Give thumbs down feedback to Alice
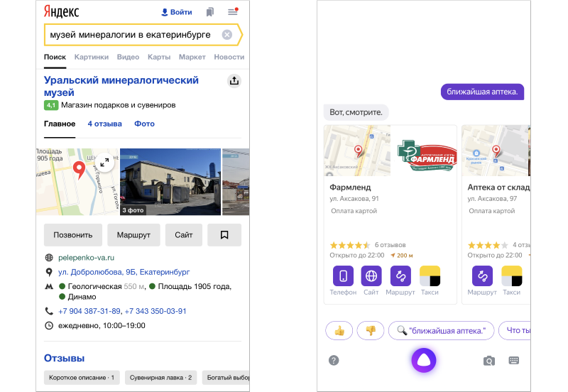 tap(371, 330)
